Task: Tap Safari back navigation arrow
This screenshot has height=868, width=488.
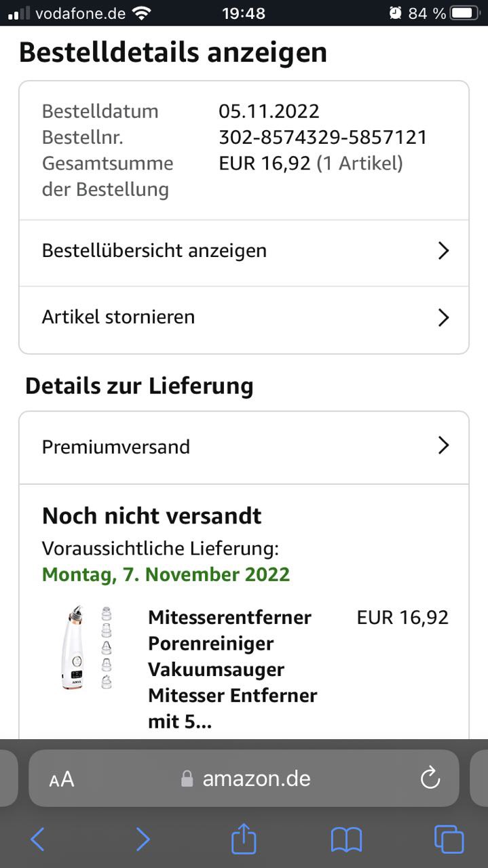Action: point(37,840)
